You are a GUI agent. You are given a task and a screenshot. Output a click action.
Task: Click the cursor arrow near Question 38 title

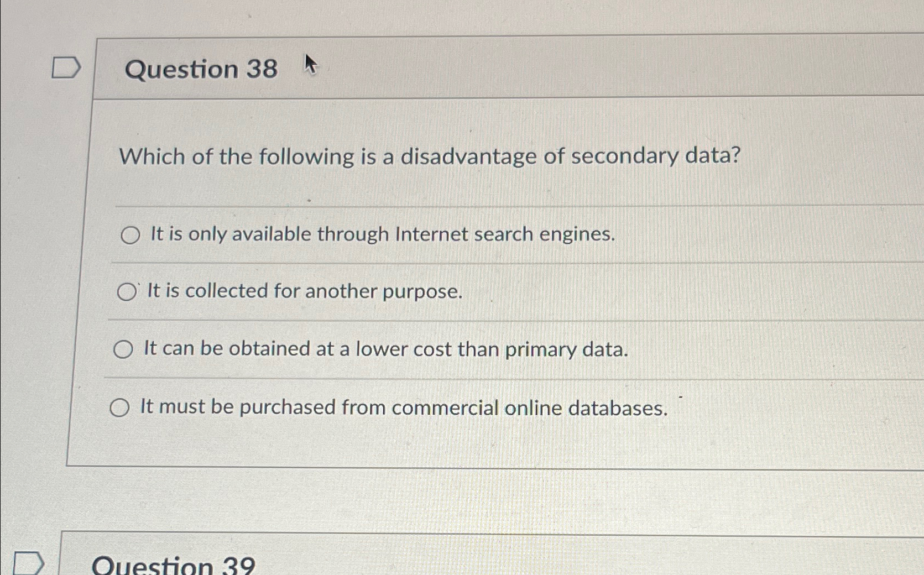point(310,66)
